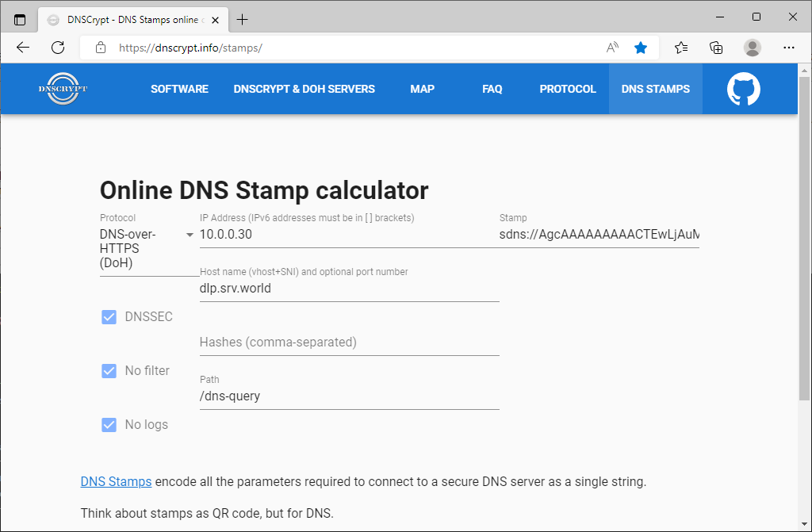
Task: Open browser Settings and more menu
Action: tap(788, 48)
